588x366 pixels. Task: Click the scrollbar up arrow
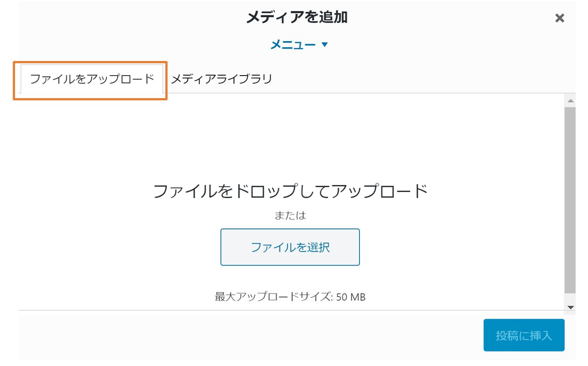tap(570, 101)
